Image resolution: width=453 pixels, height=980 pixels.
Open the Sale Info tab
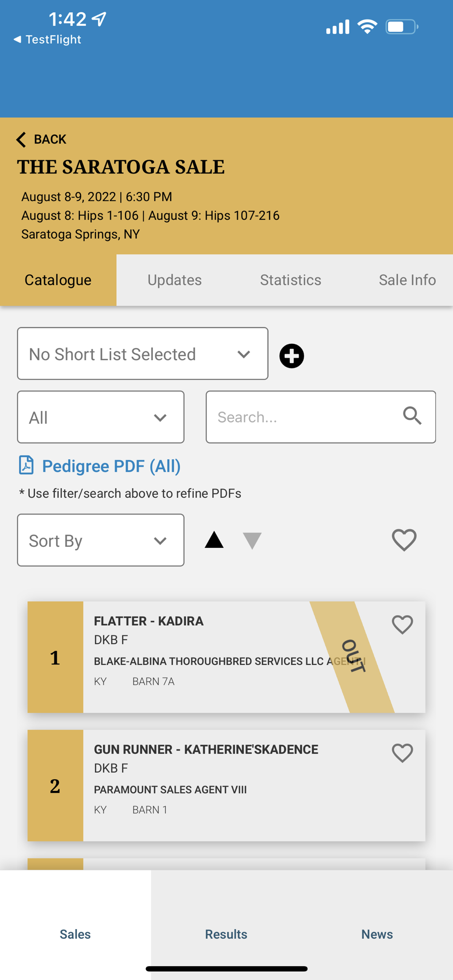pos(407,280)
